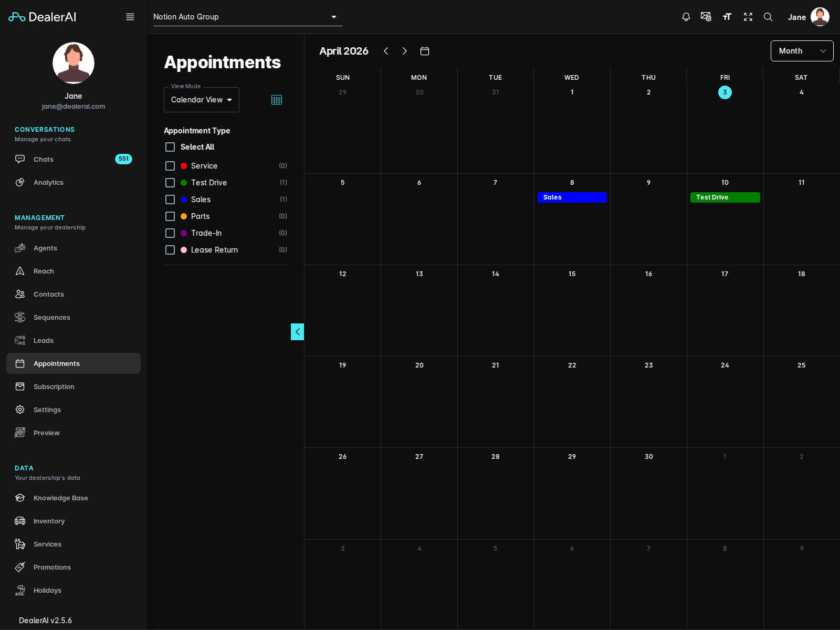Open the table view grid icon
840x630 pixels.
click(277, 99)
